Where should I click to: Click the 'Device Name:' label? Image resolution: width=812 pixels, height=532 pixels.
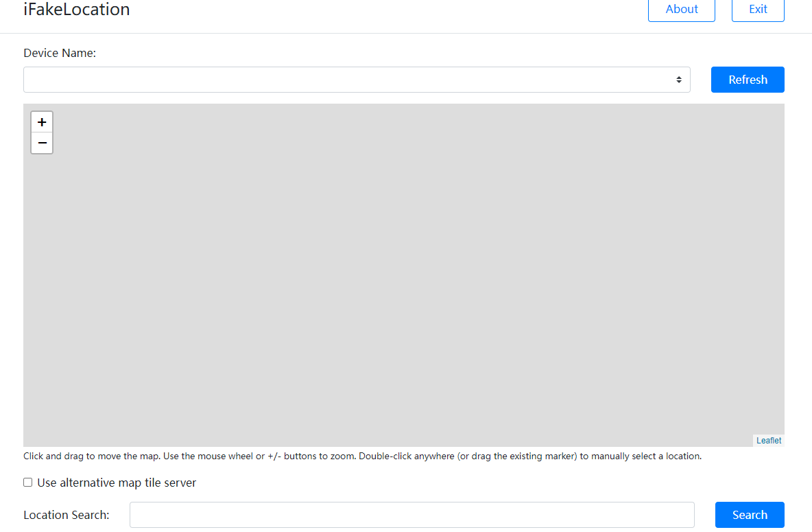60,53
